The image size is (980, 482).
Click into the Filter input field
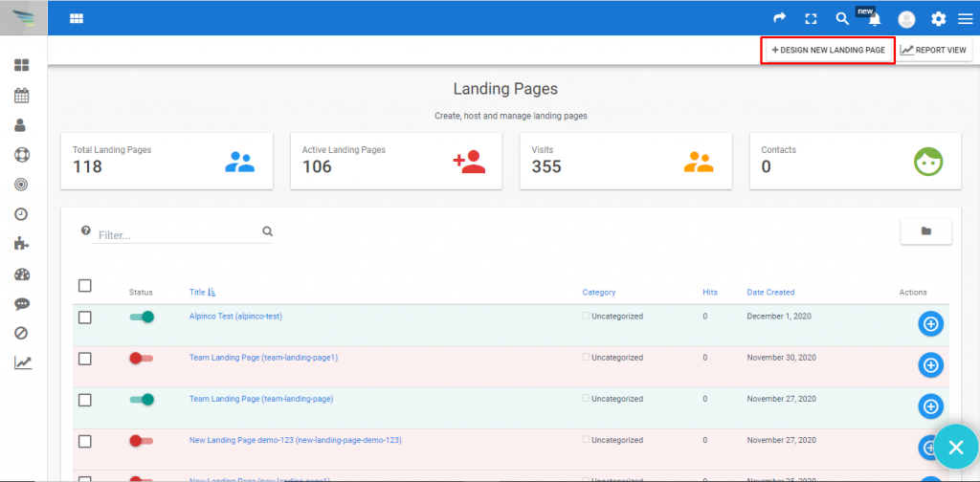(x=179, y=235)
